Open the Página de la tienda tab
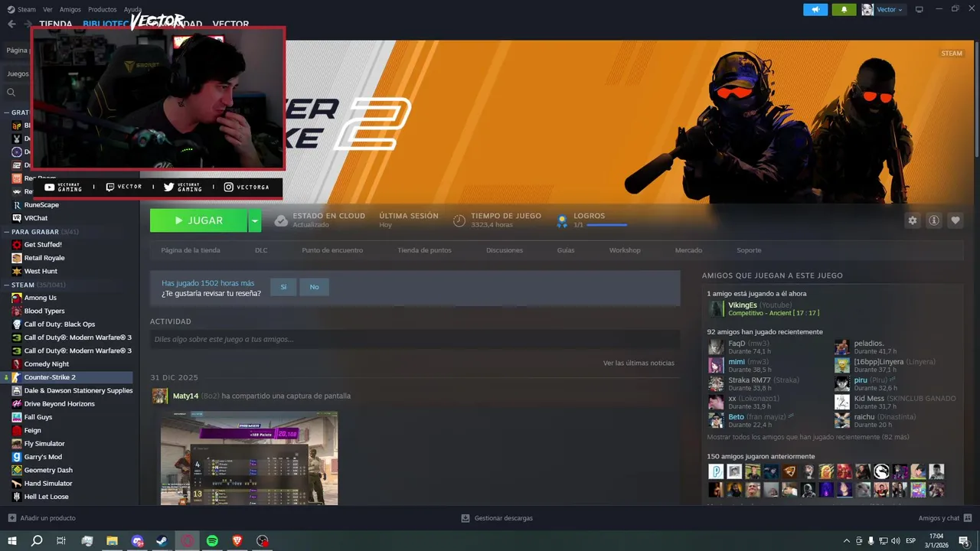980x551 pixels. 191,250
